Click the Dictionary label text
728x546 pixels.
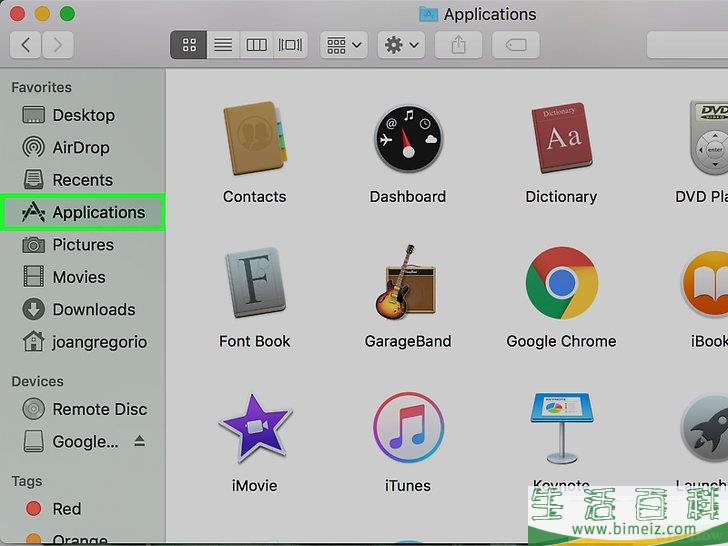561,197
